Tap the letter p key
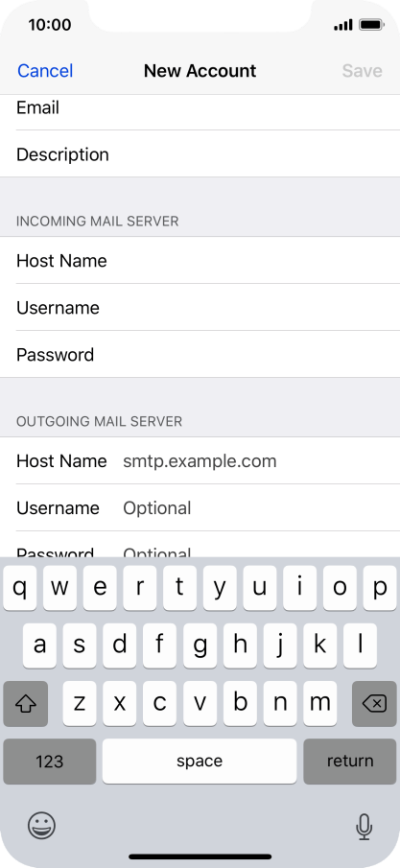 click(x=380, y=588)
